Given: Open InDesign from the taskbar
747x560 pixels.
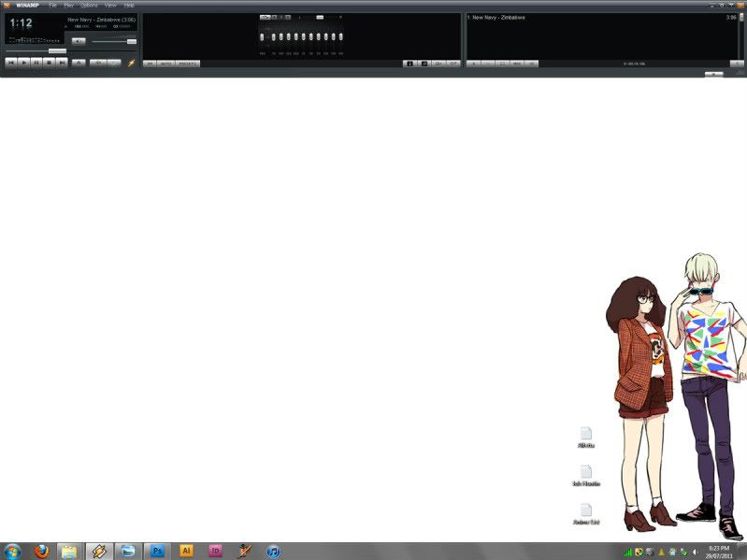Looking at the screenshot, I should click(215, 551).
